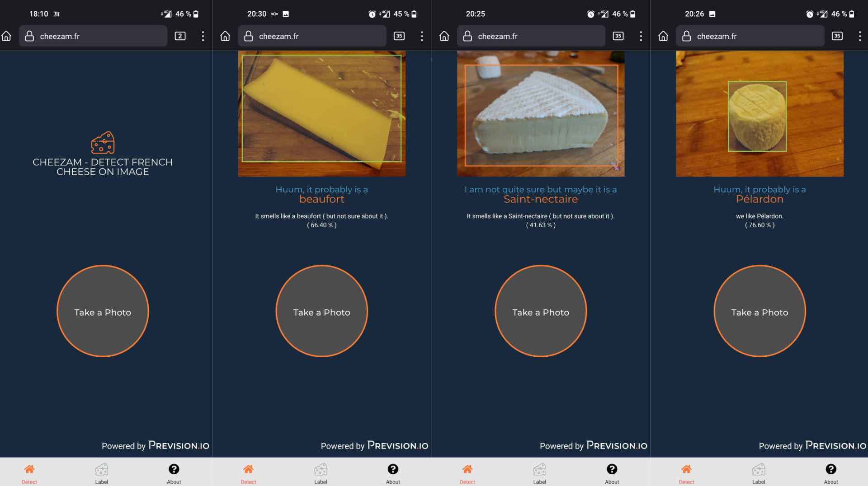This screenshot has width=868, height=486.
Task: Click the cheezam.fr address bar in the beaufort screen
Action: tap(312, 36)
